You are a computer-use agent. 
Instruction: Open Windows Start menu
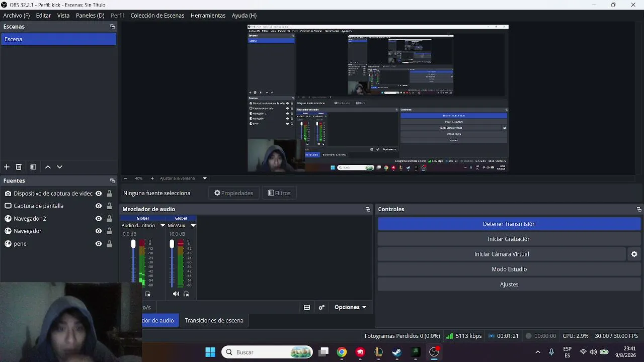[x=210, y=352]
